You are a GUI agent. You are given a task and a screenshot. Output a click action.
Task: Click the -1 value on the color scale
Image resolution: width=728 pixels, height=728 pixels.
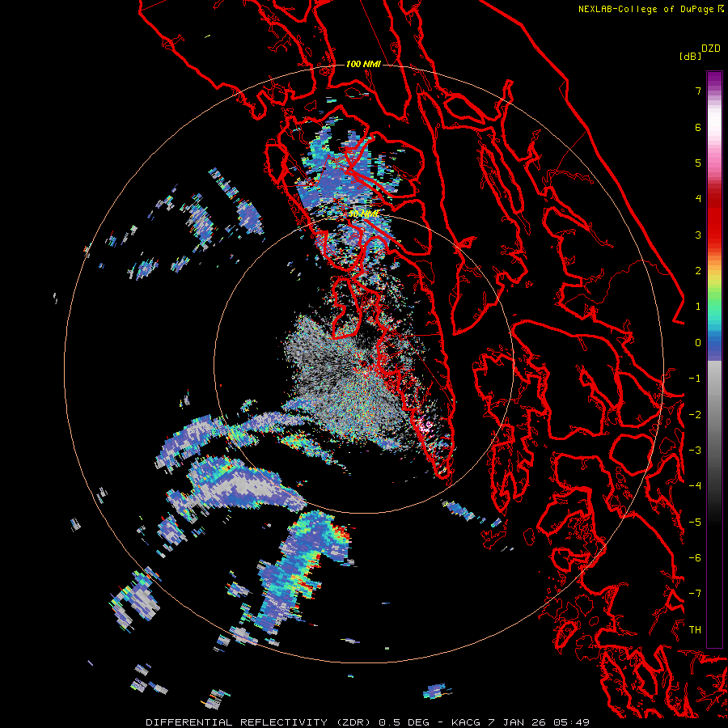pyautogui.click(x=695, y=379)
